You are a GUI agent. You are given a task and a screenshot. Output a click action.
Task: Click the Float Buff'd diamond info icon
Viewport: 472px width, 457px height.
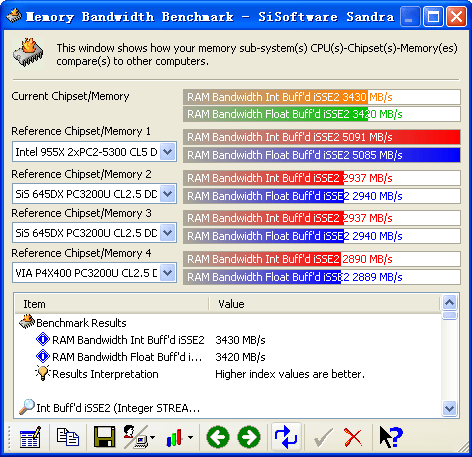43,356
